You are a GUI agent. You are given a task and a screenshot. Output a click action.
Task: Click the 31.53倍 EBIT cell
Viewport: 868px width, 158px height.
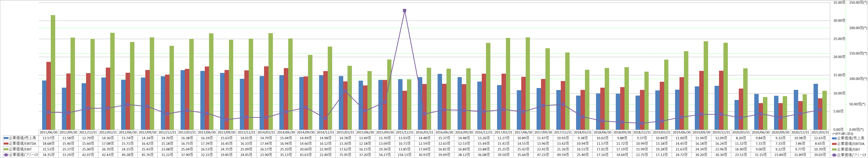tap(49, 149)
